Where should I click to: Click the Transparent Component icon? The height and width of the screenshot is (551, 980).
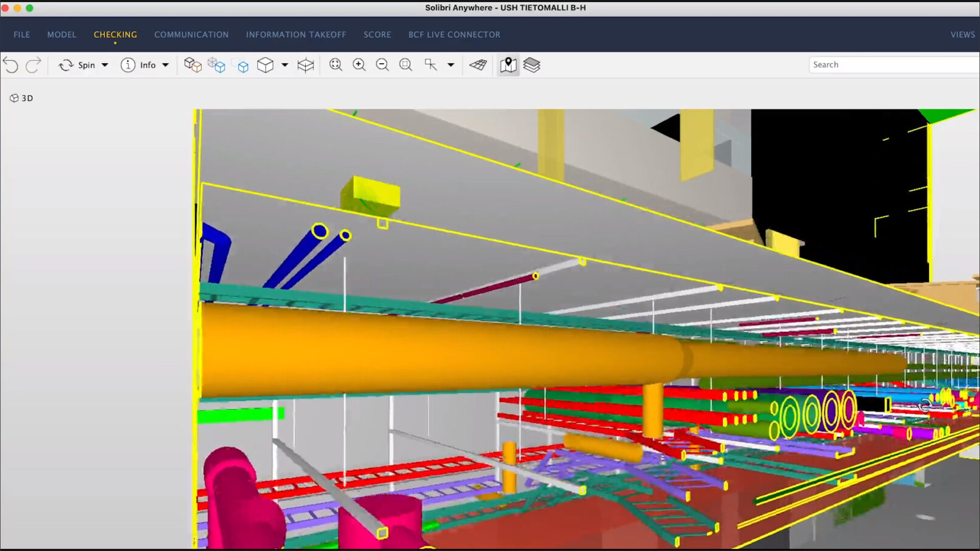coord(217,64)
